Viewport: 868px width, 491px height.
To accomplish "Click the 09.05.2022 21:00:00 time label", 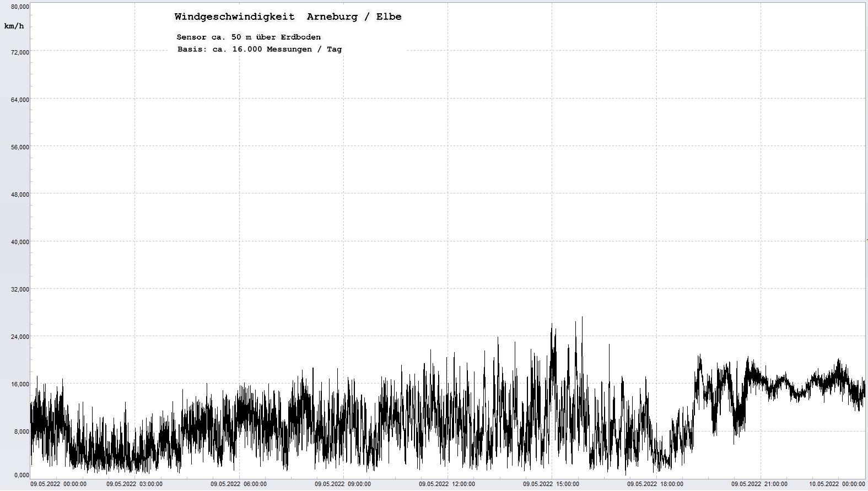I will click(759, 484).
